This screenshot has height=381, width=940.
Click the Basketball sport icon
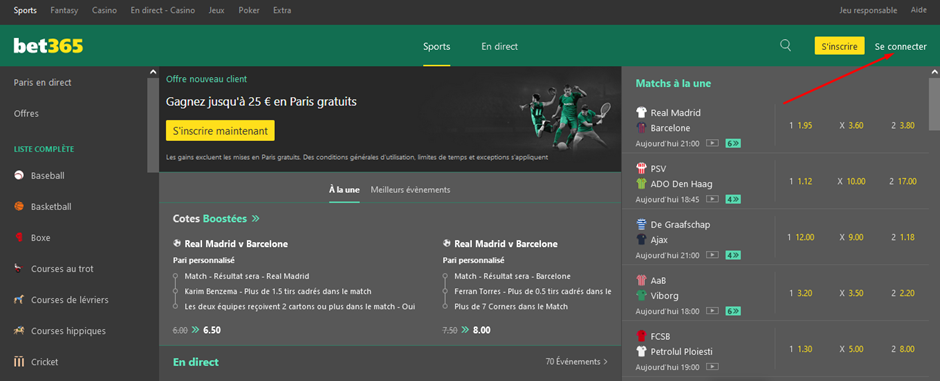19,206
